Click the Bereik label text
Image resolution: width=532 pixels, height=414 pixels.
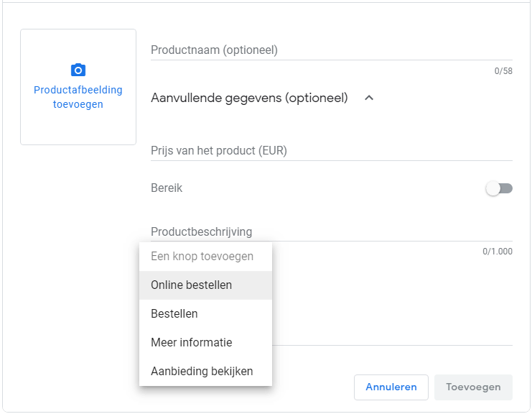(x=167, y=188)
